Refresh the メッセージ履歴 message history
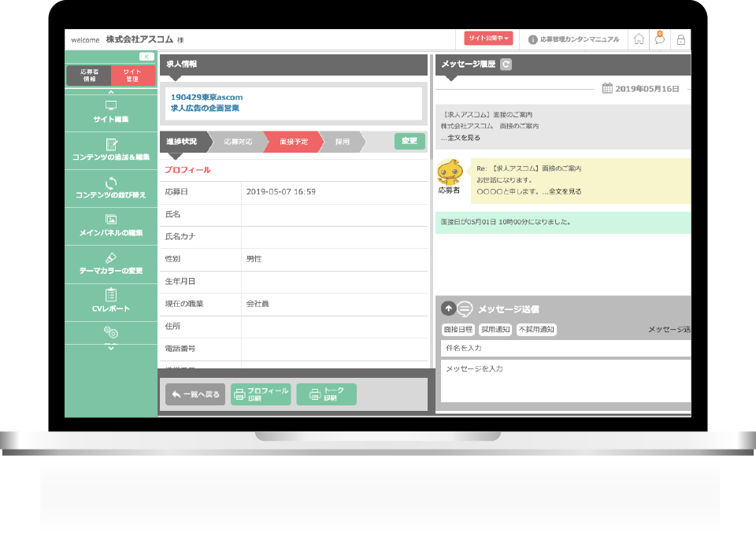Image resolution: width=756 pixels, height=551 pixels. (x=506, y=65)
